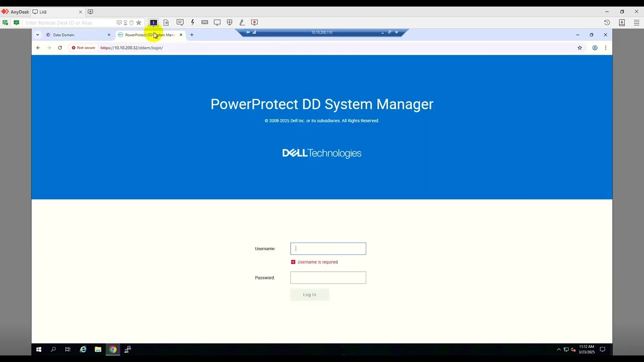
Task: Click into the Password field
Action: (328, 278)
